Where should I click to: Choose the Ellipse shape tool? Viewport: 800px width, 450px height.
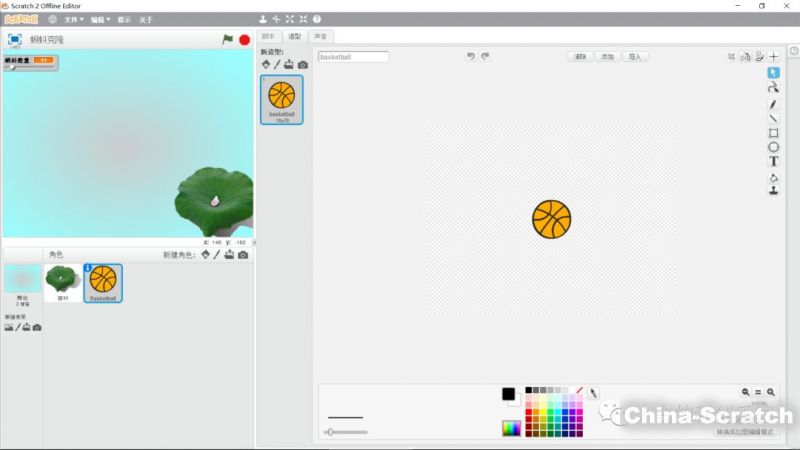click(773, 147)
